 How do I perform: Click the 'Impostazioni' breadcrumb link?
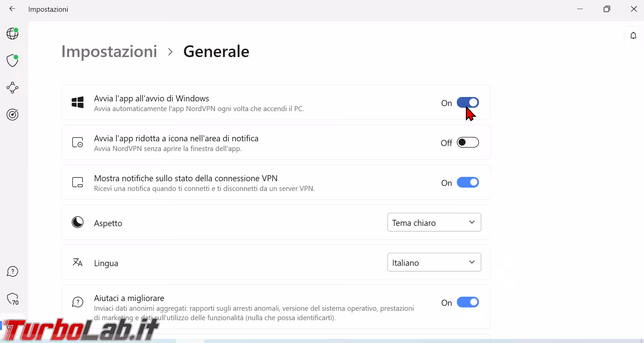coord(109,52)
